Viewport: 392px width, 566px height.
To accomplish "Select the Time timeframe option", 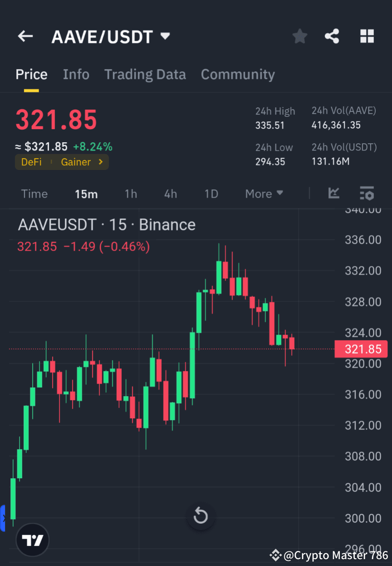I will tap(35, 193).
